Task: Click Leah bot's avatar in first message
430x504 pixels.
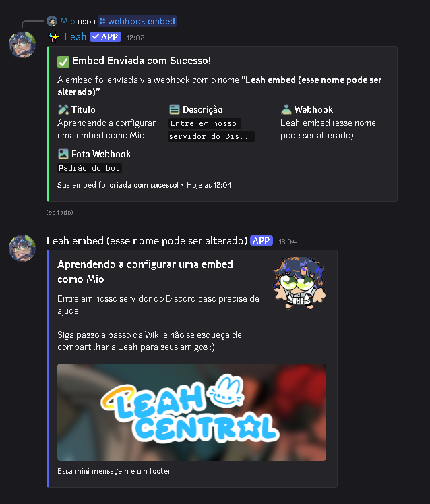Action: coord(22,45)
